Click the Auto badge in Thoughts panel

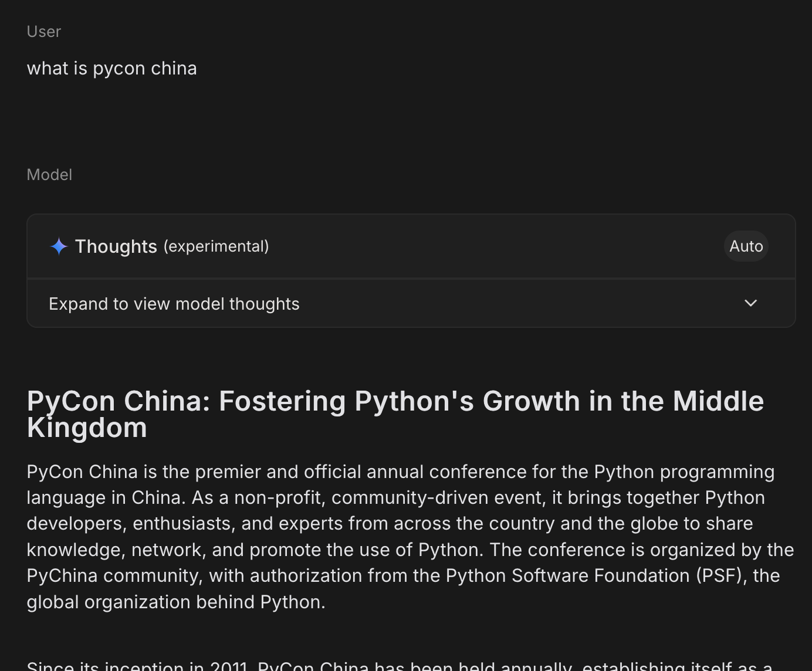point(746,246)
